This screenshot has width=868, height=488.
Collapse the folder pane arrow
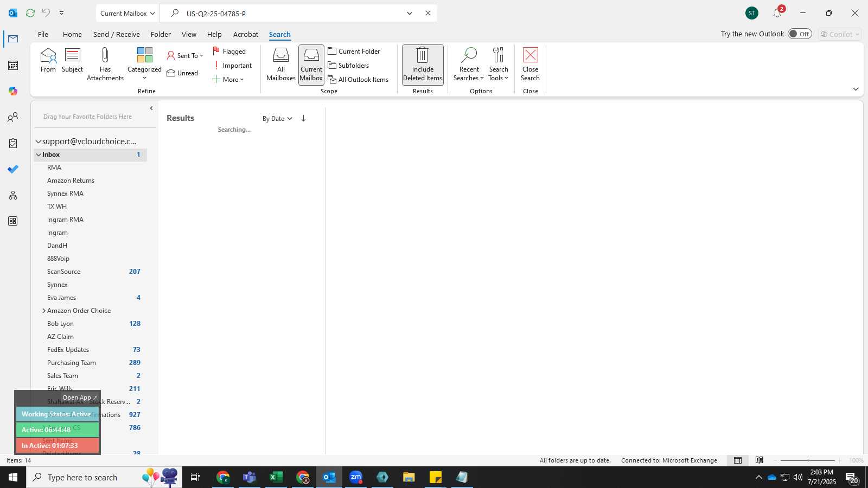click(x=151, y=108)
